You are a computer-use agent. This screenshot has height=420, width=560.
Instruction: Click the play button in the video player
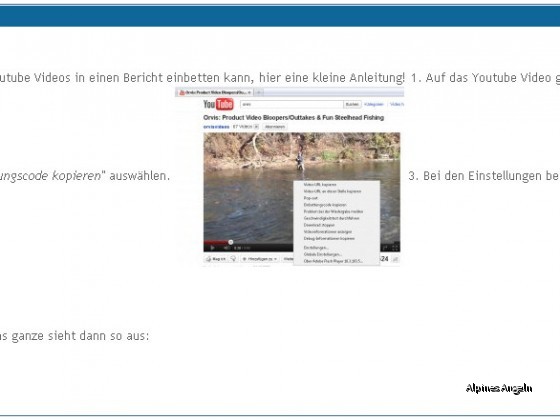point(212,248)
